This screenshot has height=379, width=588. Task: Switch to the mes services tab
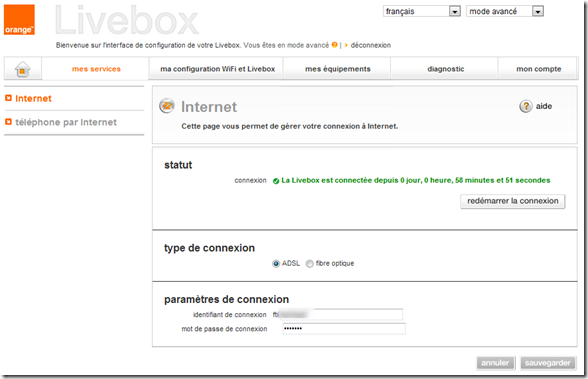click(x=96, y=69)
